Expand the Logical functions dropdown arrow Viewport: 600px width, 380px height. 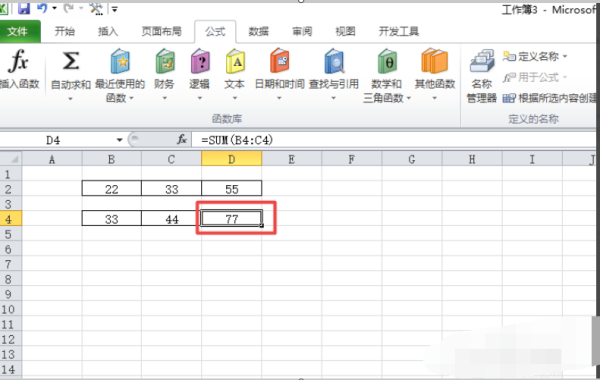click(x=199, y=99)
